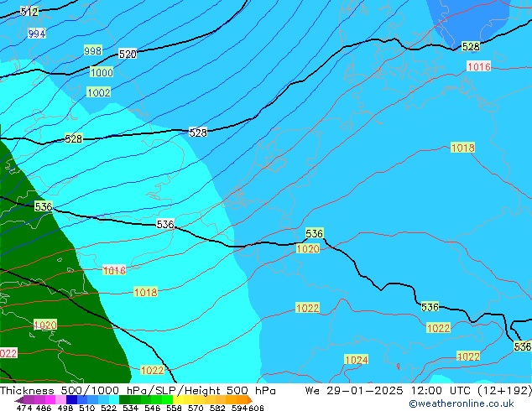Click the forecast date 'We 29-01-2025 12:00 UTC'
Screen dimensions: 532x411
(x=390, y=391)
